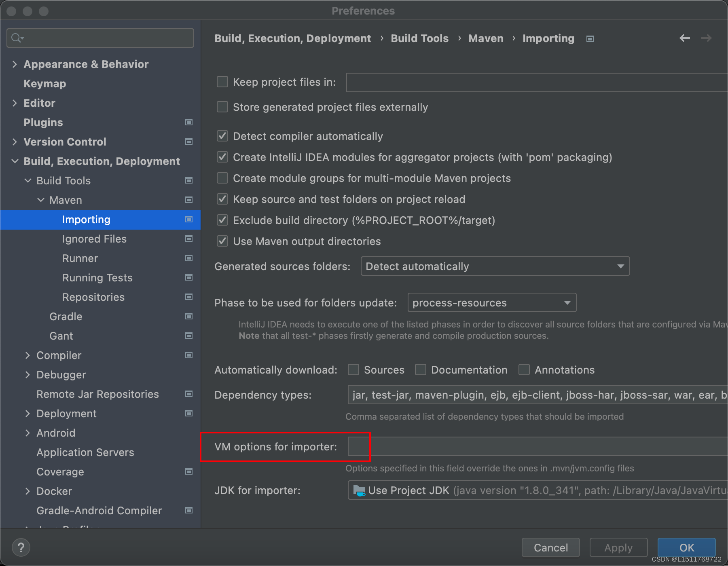Viewport: 728px width, 566px height.
Task: Click the project-level icon beside Build Tools
Action: tap(188, 180)
